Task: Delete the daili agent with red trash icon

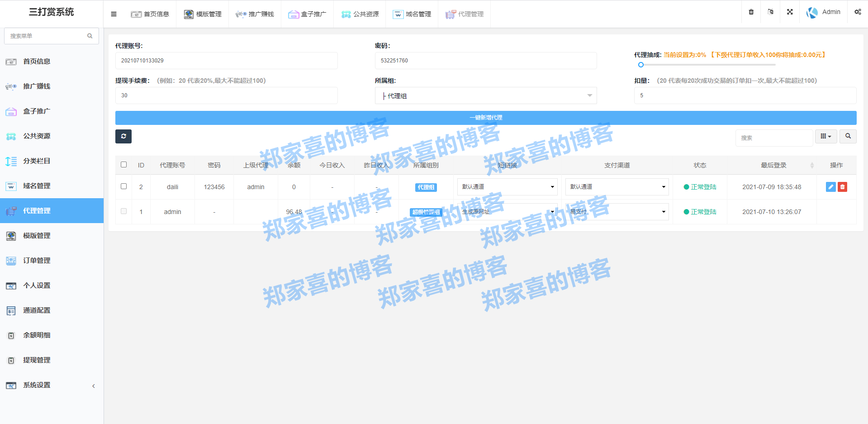Action: coord(842,187)
